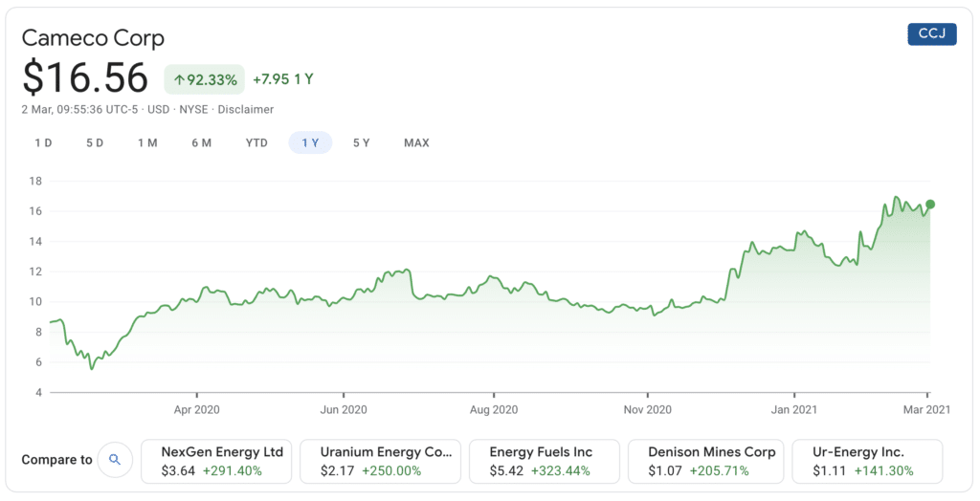This screenshot has height=501, width=980.
Task: Select the YTD range tab
Action: pos(256,143)
